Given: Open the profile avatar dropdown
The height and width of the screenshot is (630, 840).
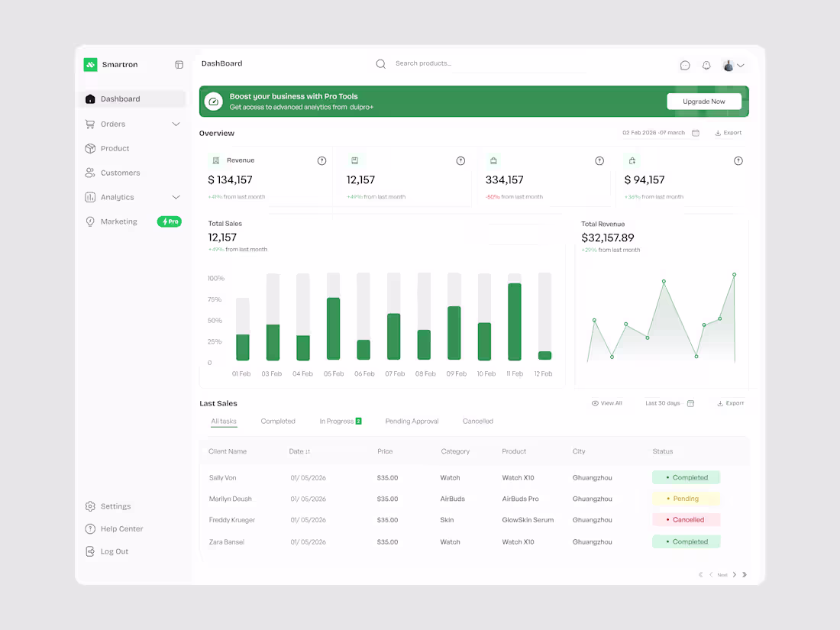Looking at the screenshot, I should 729,65.
